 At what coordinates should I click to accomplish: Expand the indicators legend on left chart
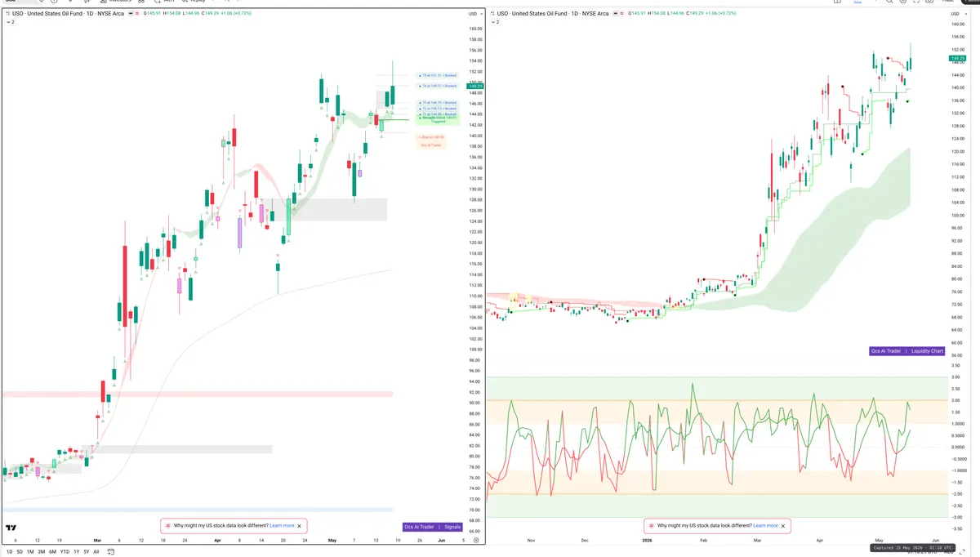point(10,22)
